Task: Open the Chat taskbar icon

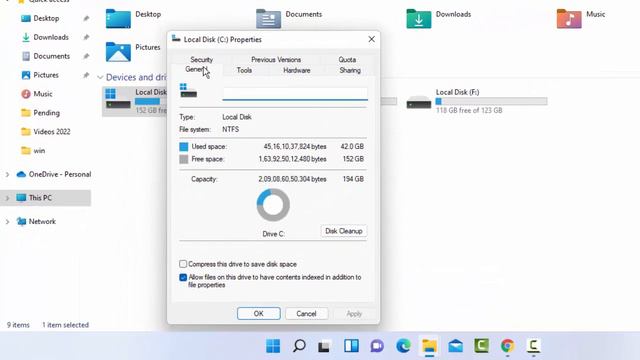Action: [377, 346]
